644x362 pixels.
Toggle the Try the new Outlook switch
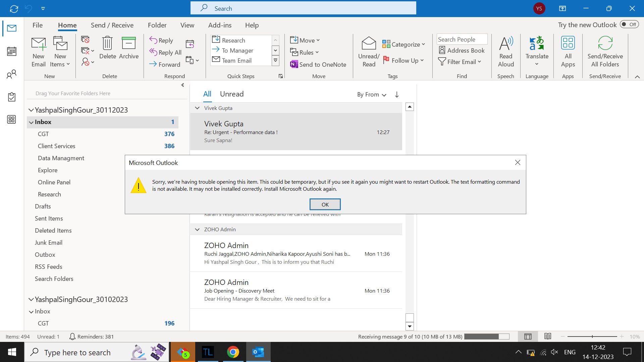coord(629,24)
